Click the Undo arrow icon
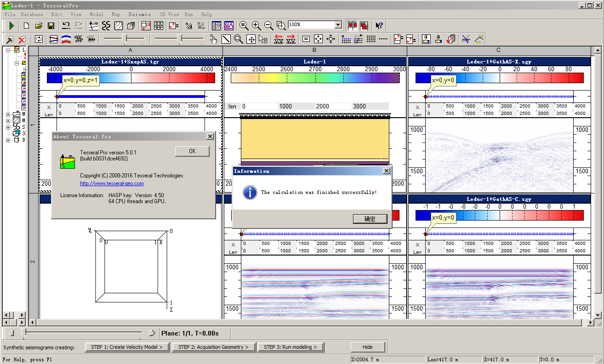 pos(66,26)
